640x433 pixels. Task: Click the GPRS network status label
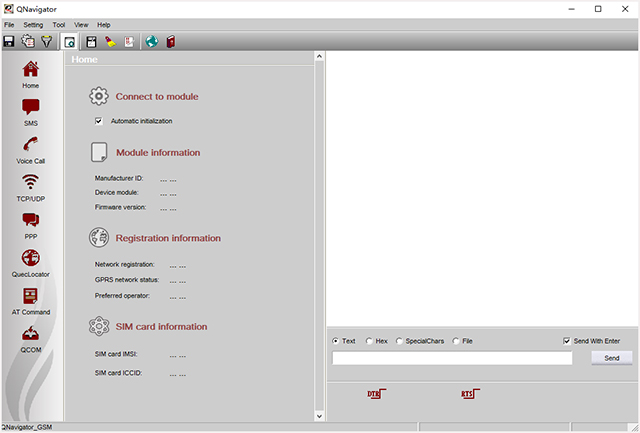(x=127, y=280)
